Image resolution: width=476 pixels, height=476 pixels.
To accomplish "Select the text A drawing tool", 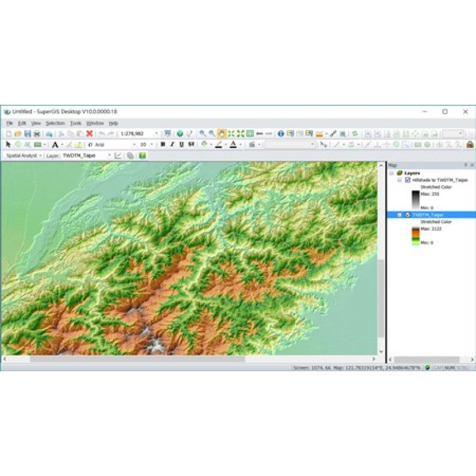I will coord(55,145).
